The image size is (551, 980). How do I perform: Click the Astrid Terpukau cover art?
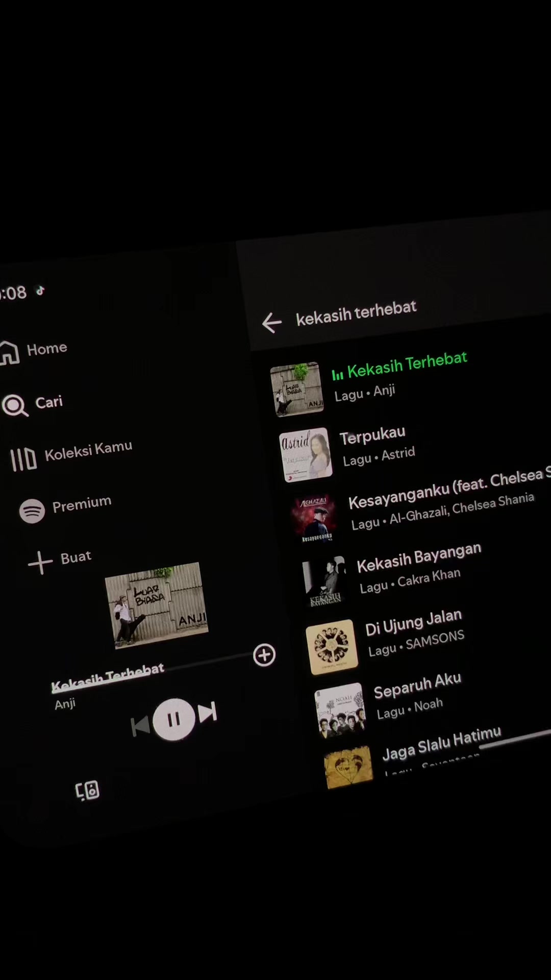tap(306, 455)
